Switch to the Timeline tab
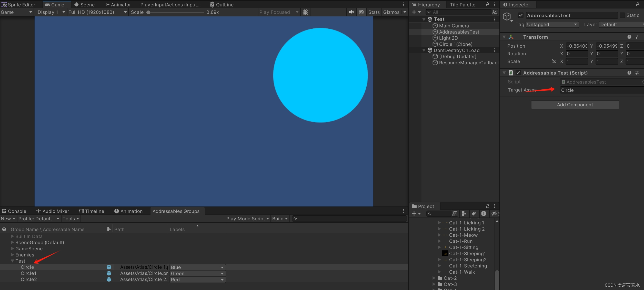 [x=92, y=211]
